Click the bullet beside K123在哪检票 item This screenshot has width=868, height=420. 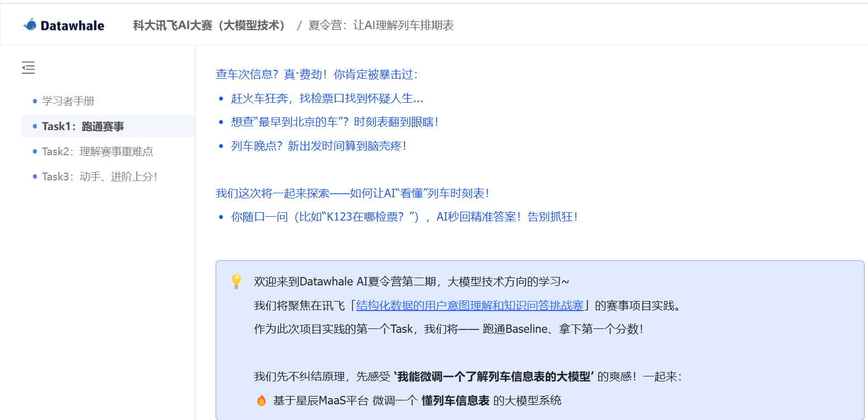[220, 217]
